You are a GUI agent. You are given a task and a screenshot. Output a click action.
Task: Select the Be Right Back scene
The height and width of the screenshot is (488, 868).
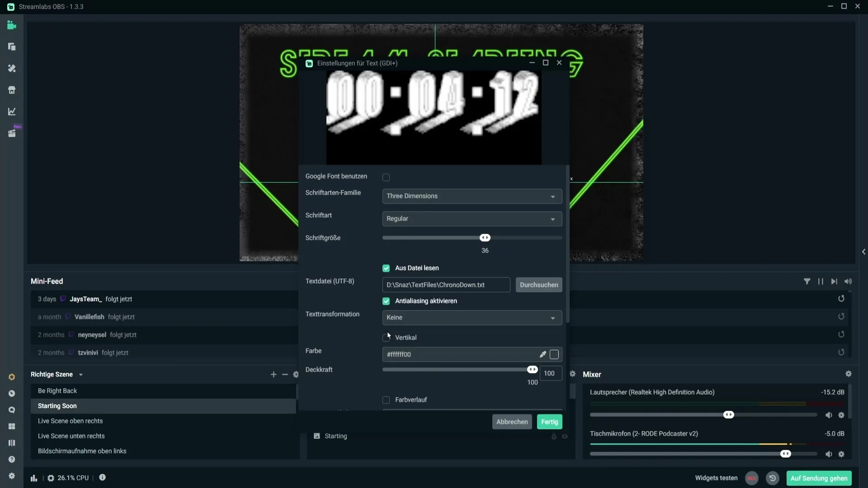click(x=163, y=391)
